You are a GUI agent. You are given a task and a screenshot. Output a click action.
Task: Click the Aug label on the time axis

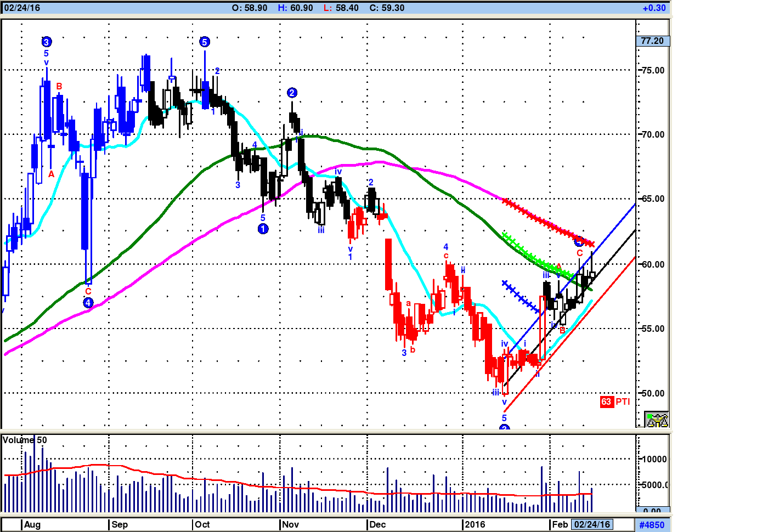tap(32, 524)
